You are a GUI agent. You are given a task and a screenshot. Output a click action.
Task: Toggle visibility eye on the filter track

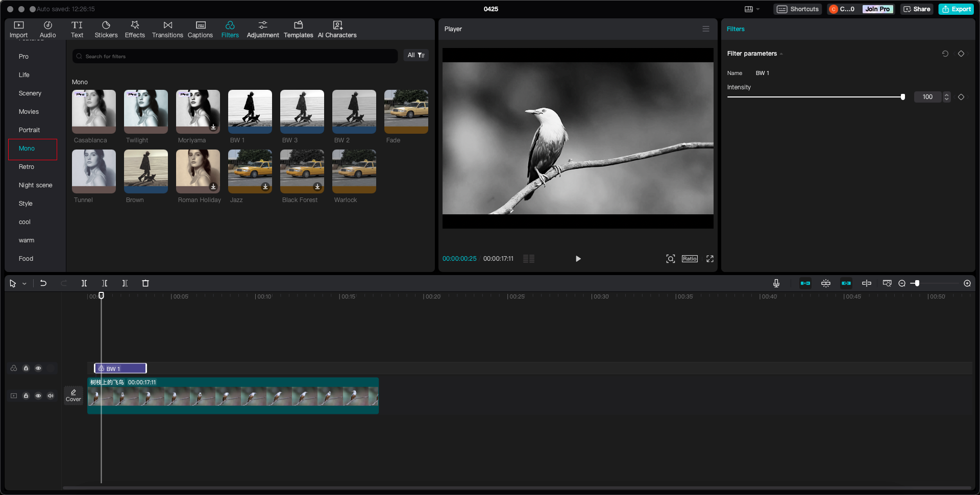pyautogui.click(x=38, y=368)
